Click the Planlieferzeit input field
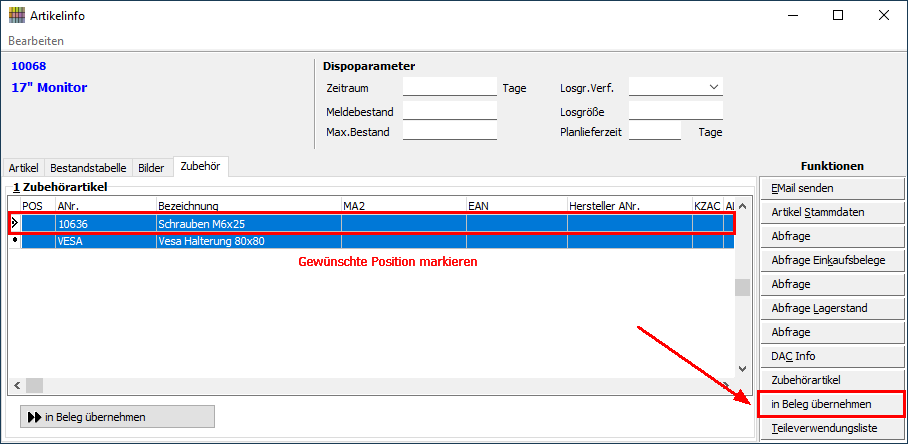This screenshot has width=908, height=444. [x=654, y=132]
